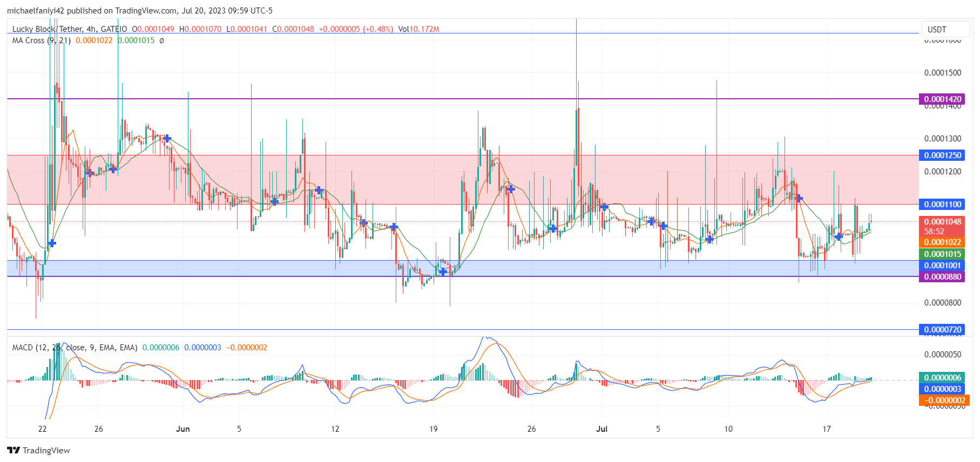Select the blue 0.0001250 price label

pos(943,155)
